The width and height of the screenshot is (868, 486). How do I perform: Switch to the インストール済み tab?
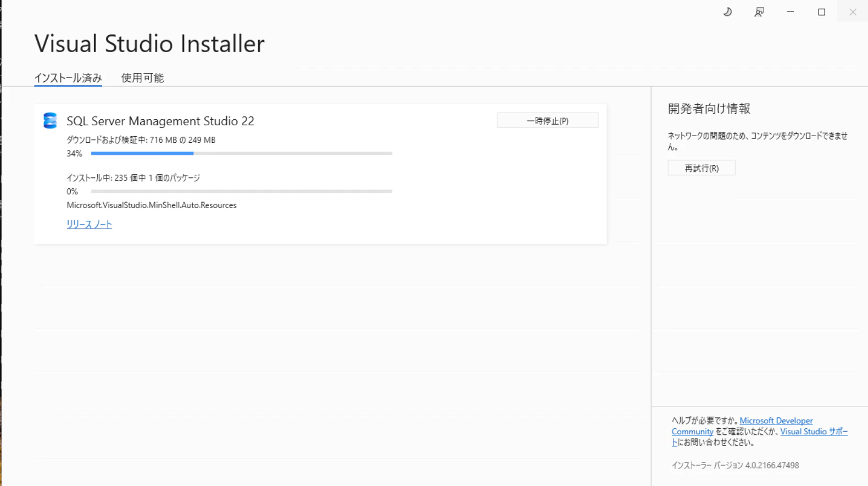[x=68, y=78]
